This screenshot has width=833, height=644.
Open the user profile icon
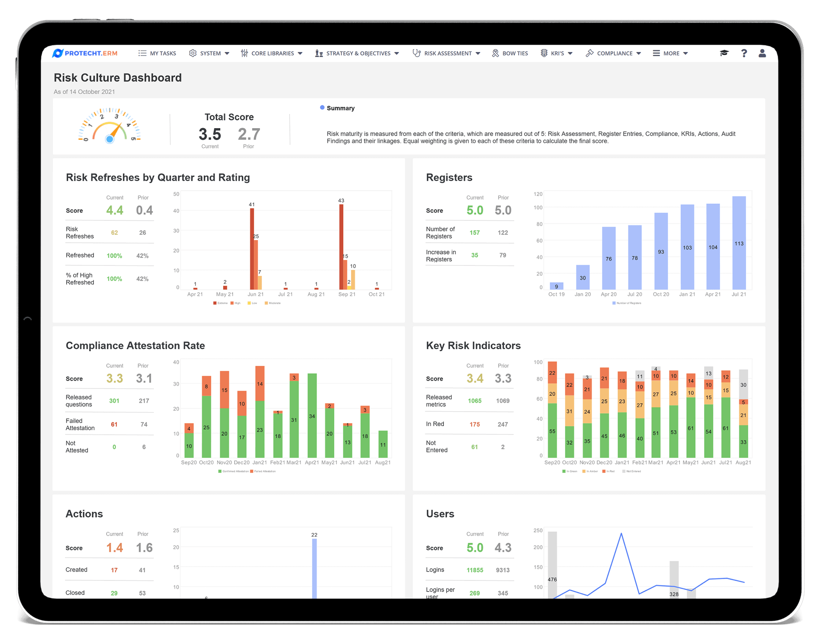[762, 53]
